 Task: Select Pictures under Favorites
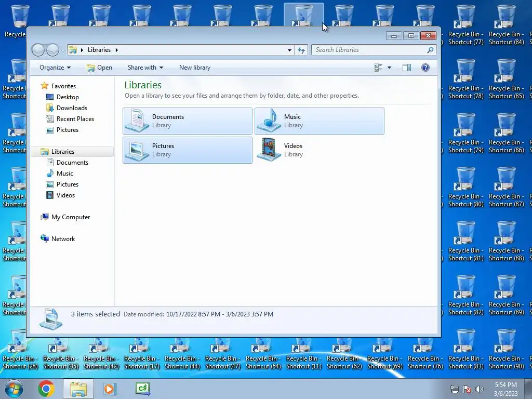click(68, 129)
